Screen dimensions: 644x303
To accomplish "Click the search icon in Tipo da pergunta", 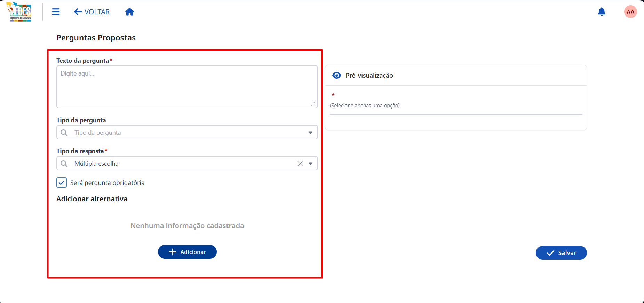I will (64, 133).
